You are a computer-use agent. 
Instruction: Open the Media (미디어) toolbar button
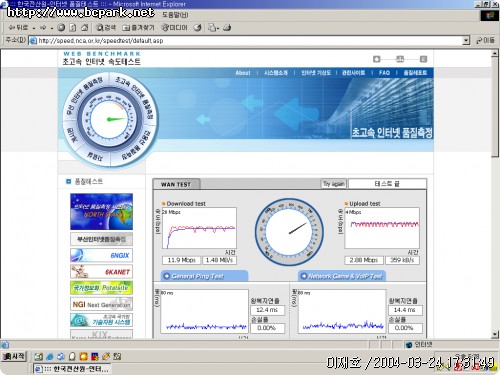[x=174, y=28]
